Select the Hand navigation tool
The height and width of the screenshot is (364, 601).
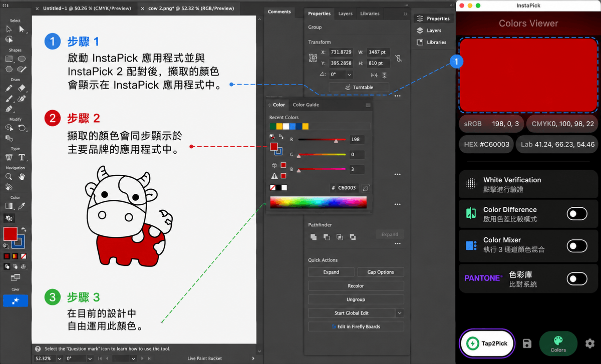(22, 177)
